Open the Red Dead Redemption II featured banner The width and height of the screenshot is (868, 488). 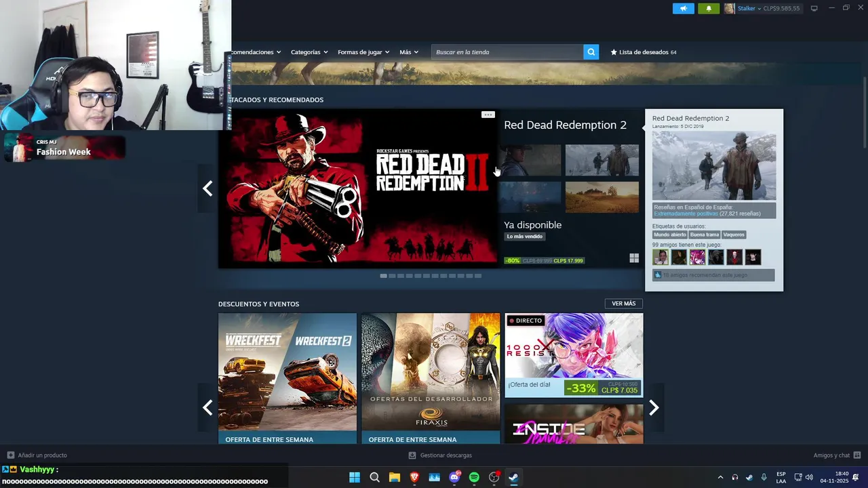click(358, 188)
